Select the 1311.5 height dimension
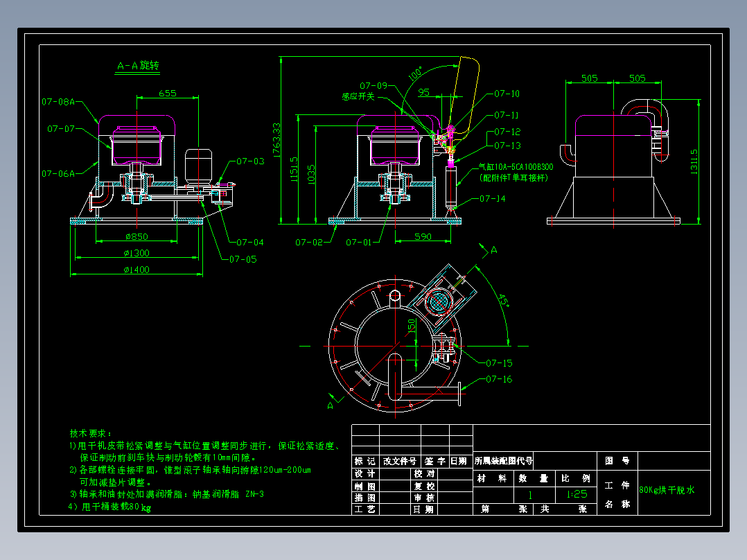This screenshot has height=560, width=747. [x=694, y=161]
